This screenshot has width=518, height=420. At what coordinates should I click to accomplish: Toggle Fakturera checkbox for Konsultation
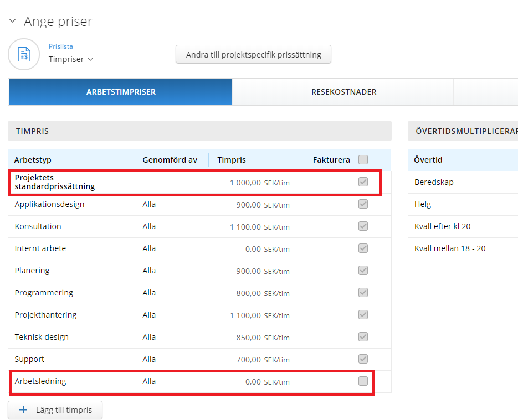tap(363, 226)
